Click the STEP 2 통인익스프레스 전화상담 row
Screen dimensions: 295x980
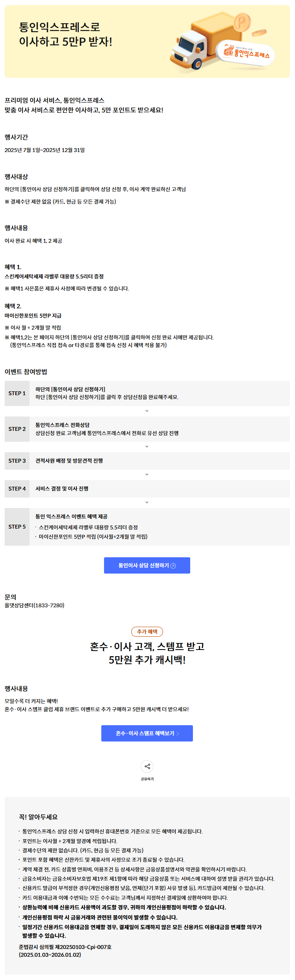[x=147, y=429]
